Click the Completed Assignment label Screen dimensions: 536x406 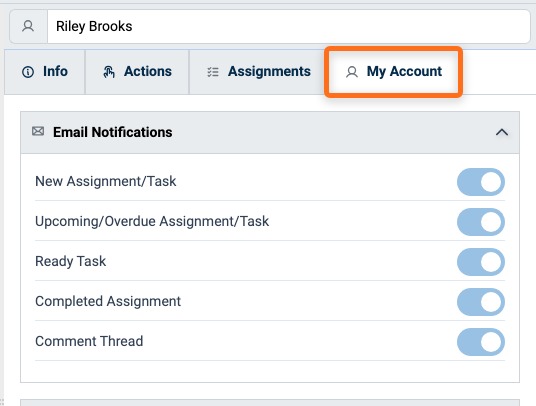108,301
